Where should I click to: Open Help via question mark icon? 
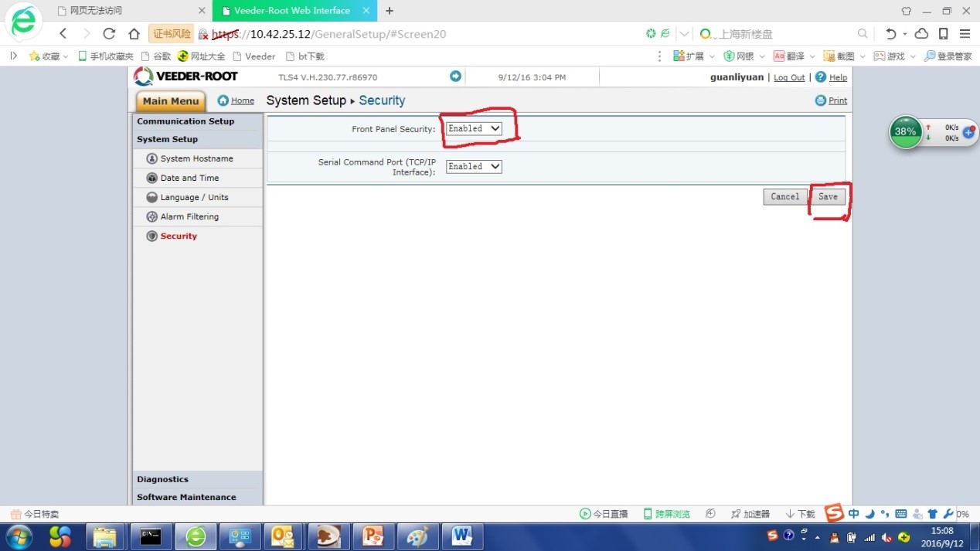click(821, 77)
